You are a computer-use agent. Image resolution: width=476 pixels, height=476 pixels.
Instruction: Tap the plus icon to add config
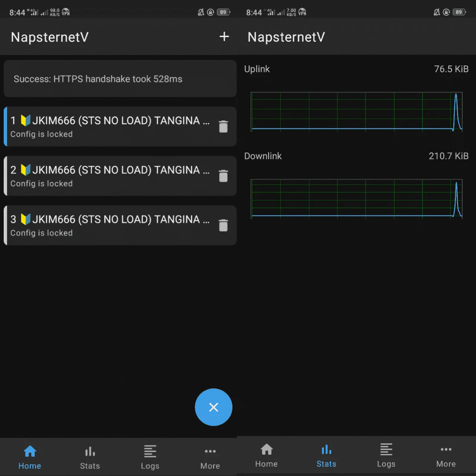point(224,36)
